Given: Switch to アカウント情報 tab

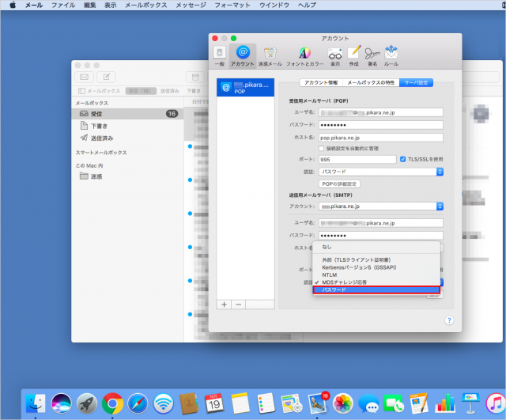Looking at the screenshot, I should click(321, 82).
